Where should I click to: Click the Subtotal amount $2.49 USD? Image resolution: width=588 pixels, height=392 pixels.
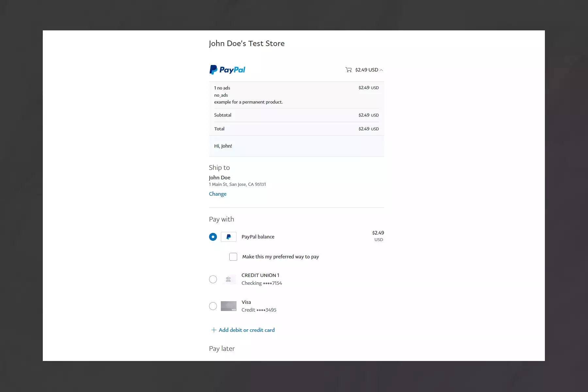point(369,115)
